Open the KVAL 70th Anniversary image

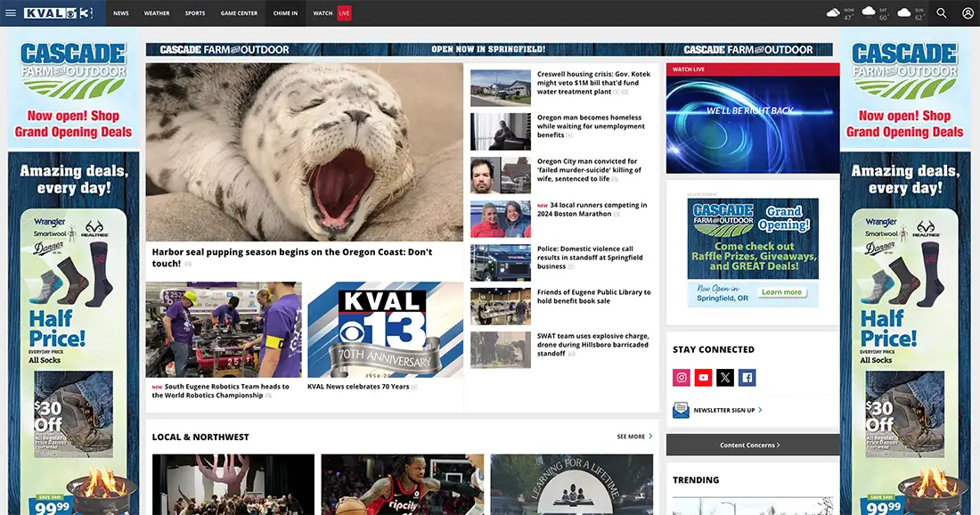pyautogui.click(x=386, y=330)
